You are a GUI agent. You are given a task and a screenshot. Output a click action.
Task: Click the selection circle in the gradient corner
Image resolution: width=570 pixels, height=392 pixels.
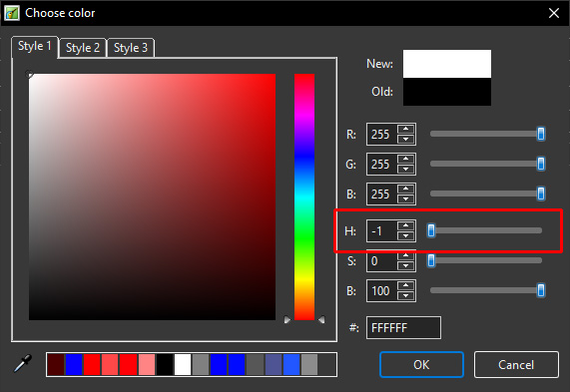pos(29,75)
